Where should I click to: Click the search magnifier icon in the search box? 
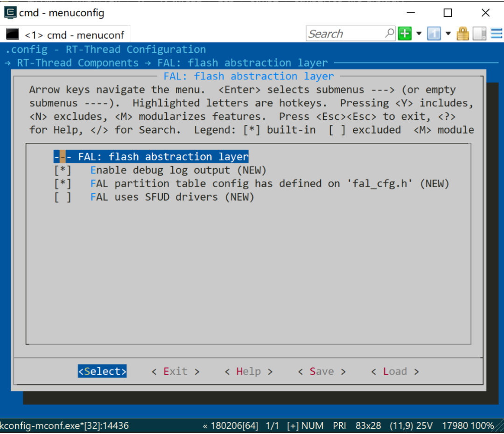point(389,33)
